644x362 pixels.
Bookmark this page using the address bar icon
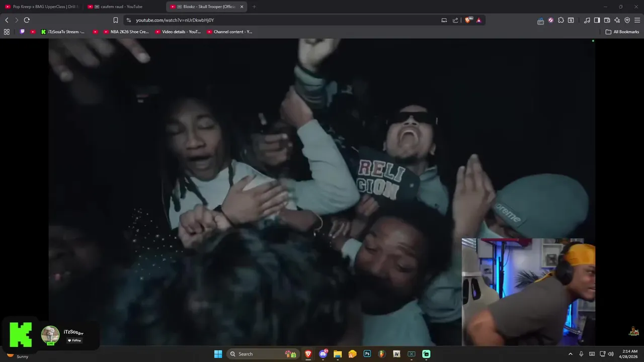[116, 20]
